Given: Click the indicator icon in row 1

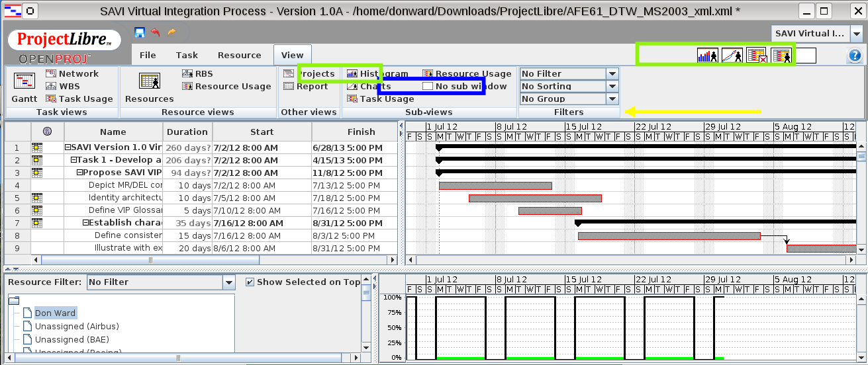Looking at the screenshot, I should coord(37,147).
